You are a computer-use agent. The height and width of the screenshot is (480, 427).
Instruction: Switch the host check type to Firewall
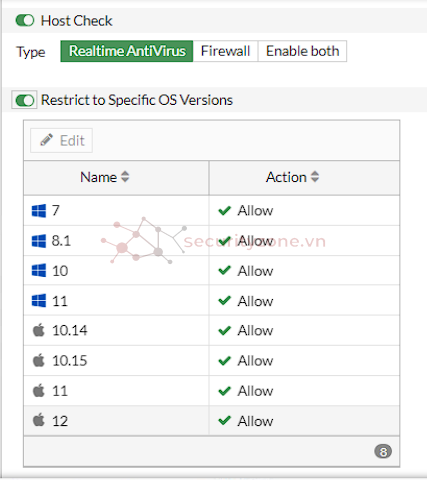[x=225, y=51]
